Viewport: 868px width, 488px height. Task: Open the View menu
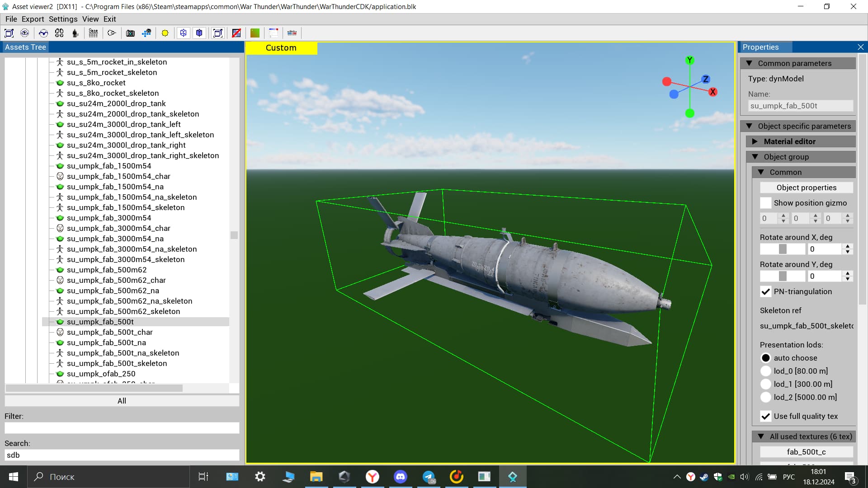click(90, 19)
